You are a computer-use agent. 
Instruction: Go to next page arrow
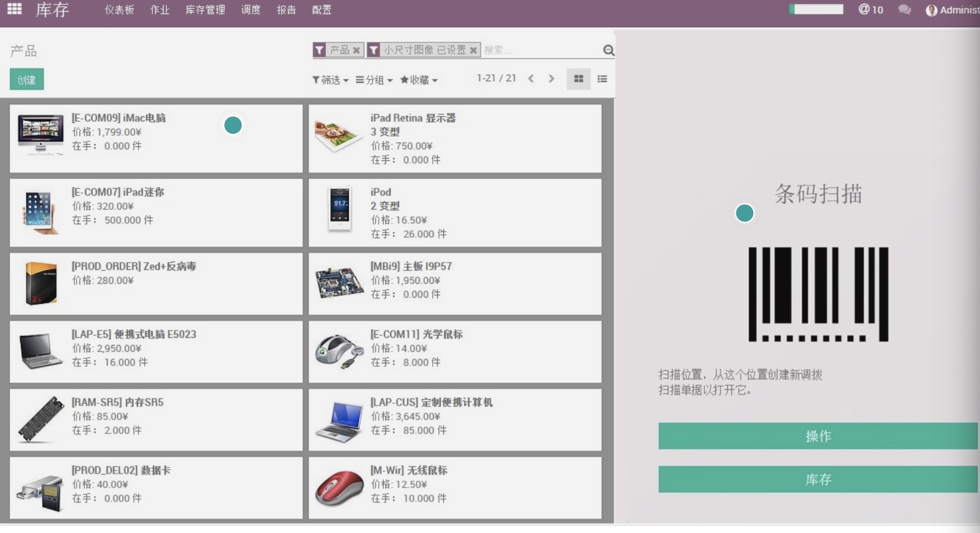pyautogui.click(x=551, y=78)
